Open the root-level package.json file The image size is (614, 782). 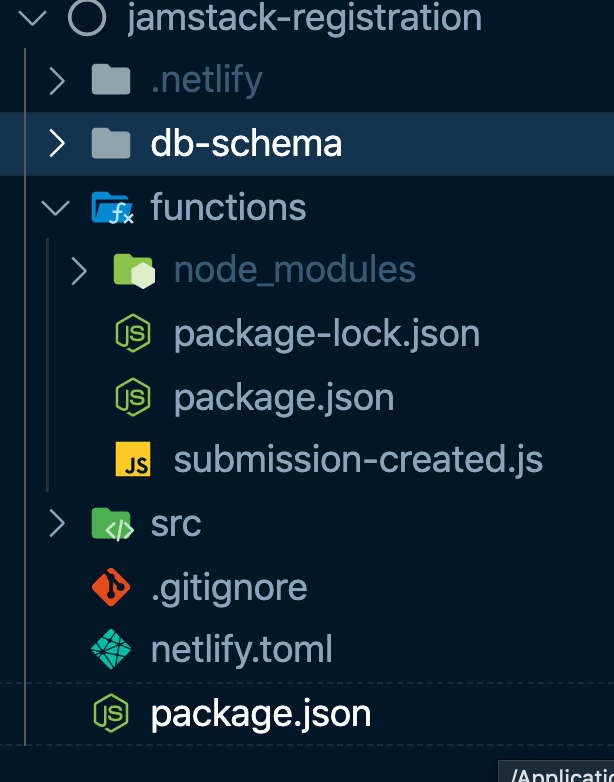pos(261,715)
